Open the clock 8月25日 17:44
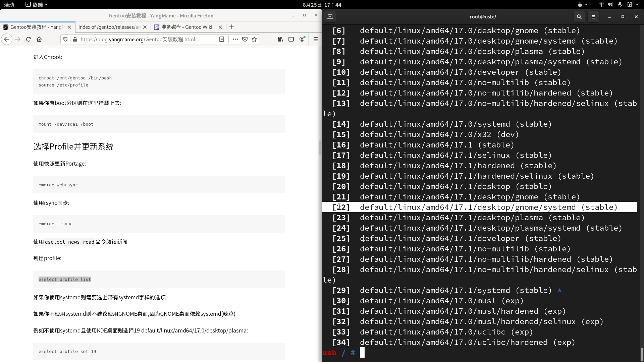This screenshot has width=644, height=362. click(322, 5)
